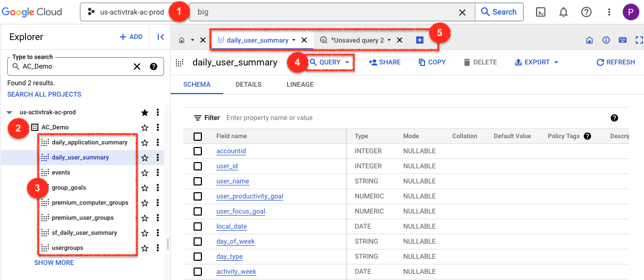This screenshot has height=280, width=644.
Task: Open premium_user_groups table
Action: (x=83, y=218)
